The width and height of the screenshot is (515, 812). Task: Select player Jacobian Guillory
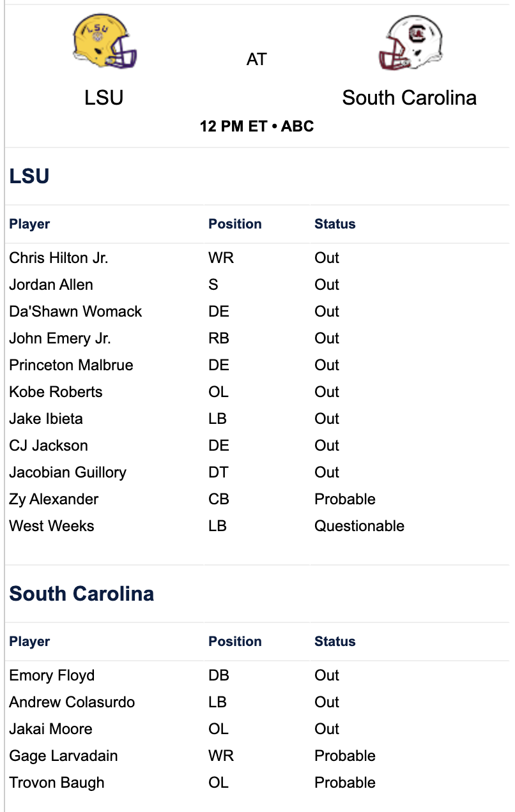pos(68,472)
